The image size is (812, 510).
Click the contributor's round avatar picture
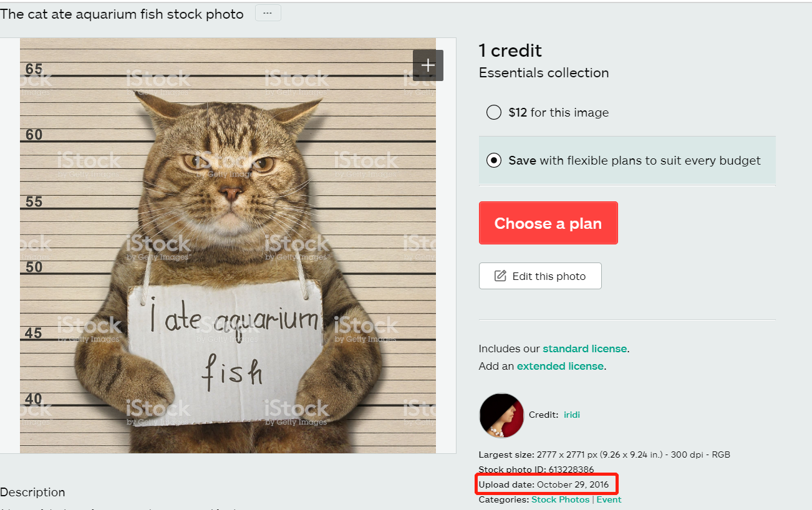pyautogui.click(x=501, y=415)
